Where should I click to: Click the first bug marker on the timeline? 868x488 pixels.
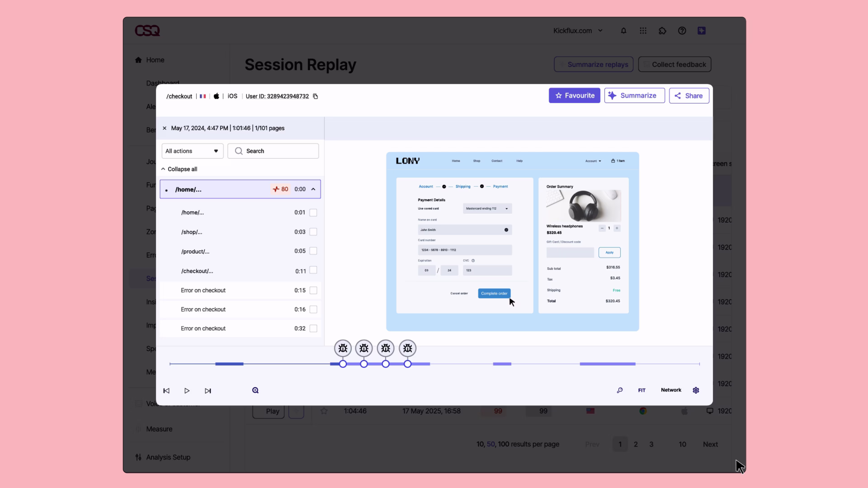point(343,348)
